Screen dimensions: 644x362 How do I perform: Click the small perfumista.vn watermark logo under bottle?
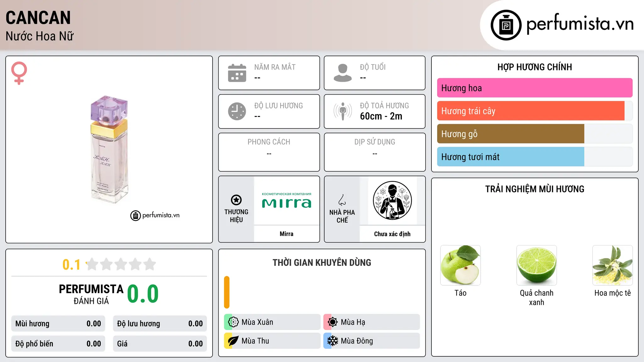155,216
